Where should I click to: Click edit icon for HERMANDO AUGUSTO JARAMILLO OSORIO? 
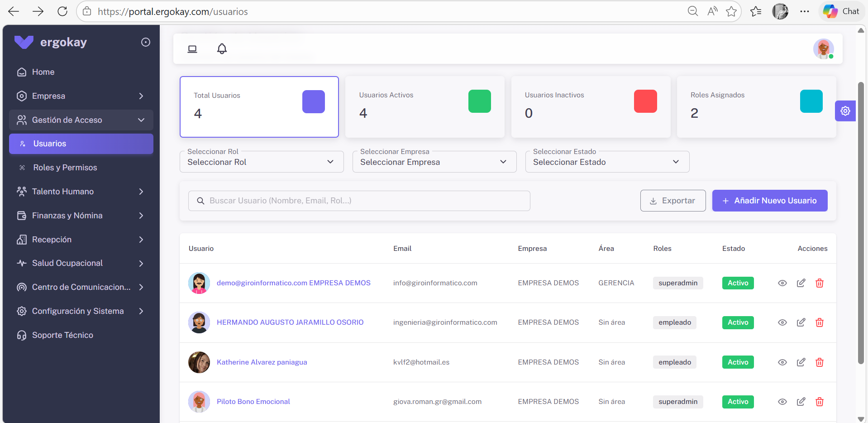point(801,322)
